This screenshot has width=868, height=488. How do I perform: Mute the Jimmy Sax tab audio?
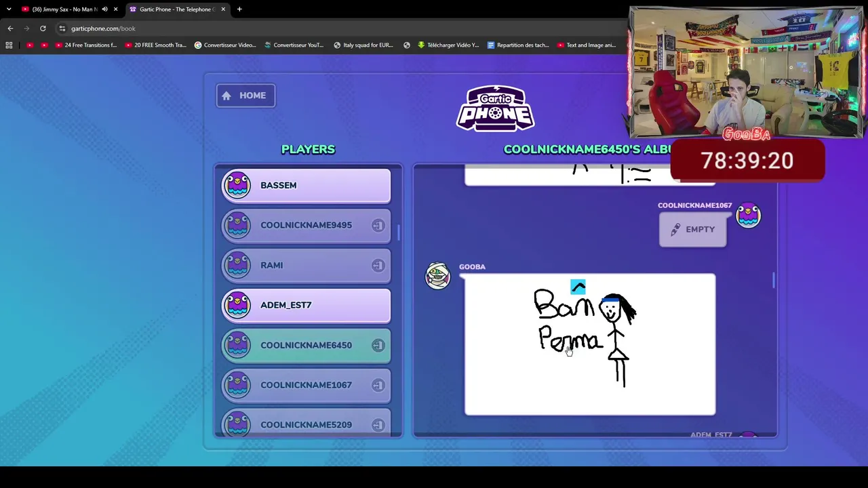[104, 9]
